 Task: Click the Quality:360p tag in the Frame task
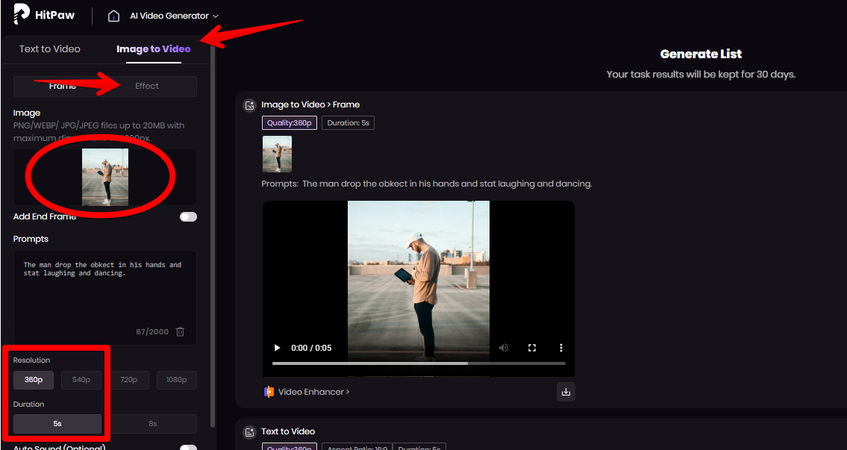(290, 123)
